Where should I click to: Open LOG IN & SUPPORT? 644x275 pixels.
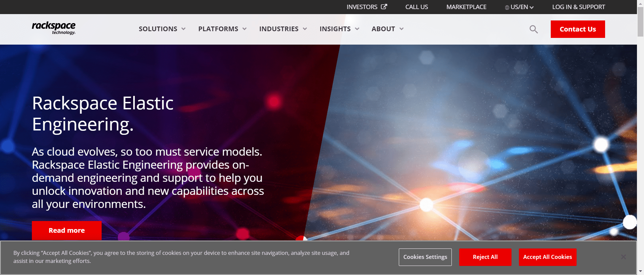(579, 7)
